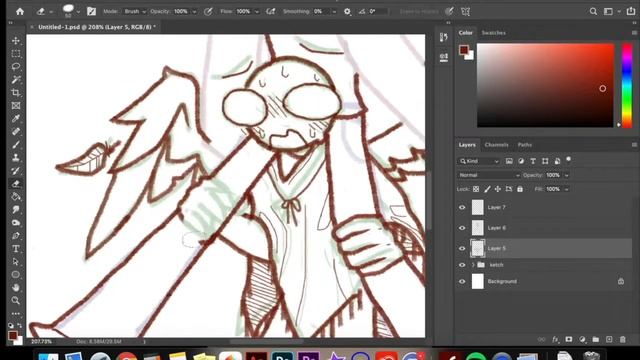640x360 pixels.
Task: Select the Paint Bucket tool
Action: (x=16, y=197)
